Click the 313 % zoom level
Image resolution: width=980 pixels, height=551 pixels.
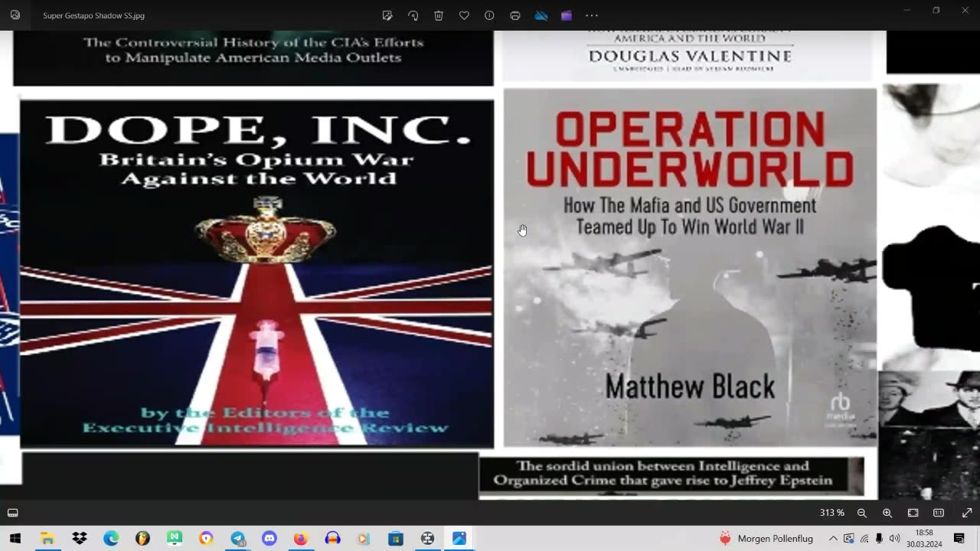[832, 513]
